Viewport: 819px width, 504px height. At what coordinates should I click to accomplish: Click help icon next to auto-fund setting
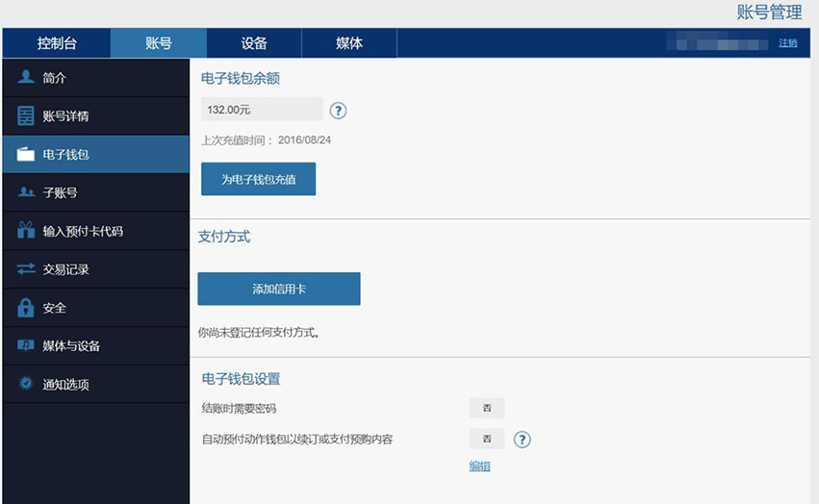click(522, 440)
